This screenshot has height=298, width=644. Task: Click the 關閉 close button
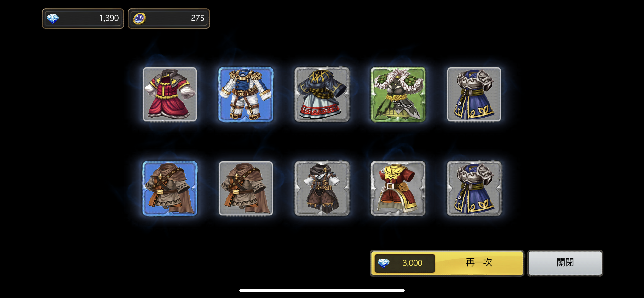click(x=565, y=263)
